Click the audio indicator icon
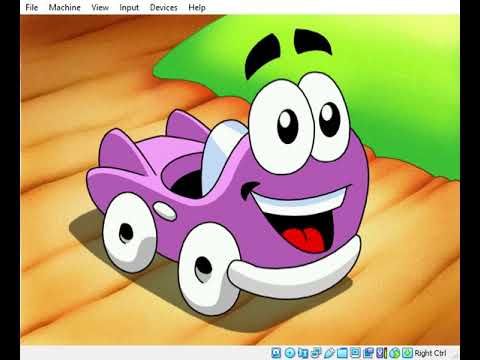 [303, 353]
